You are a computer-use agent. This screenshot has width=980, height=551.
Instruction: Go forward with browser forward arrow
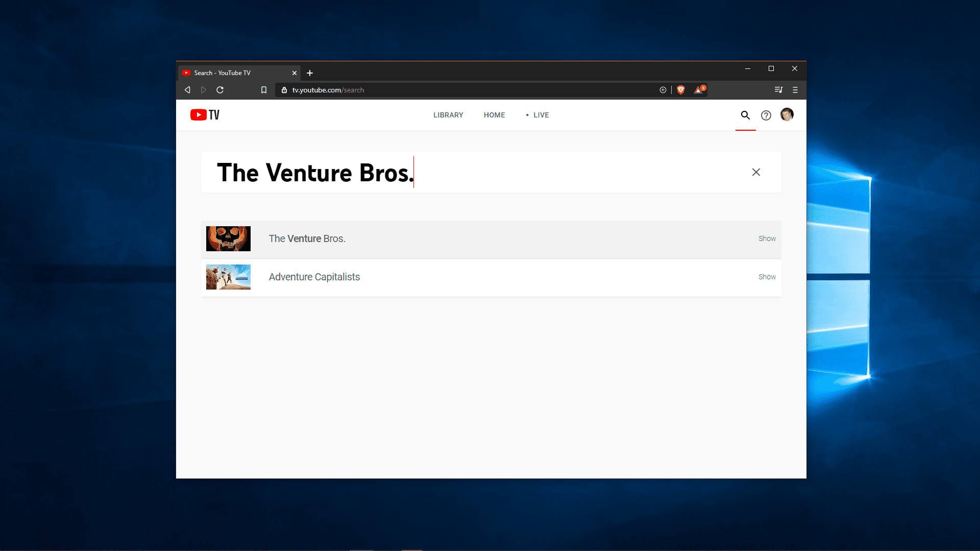[204, 90]
